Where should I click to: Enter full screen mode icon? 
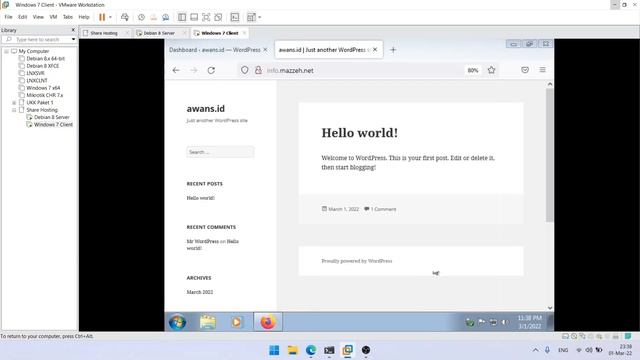pyautogui.click(x=206, y=17)
